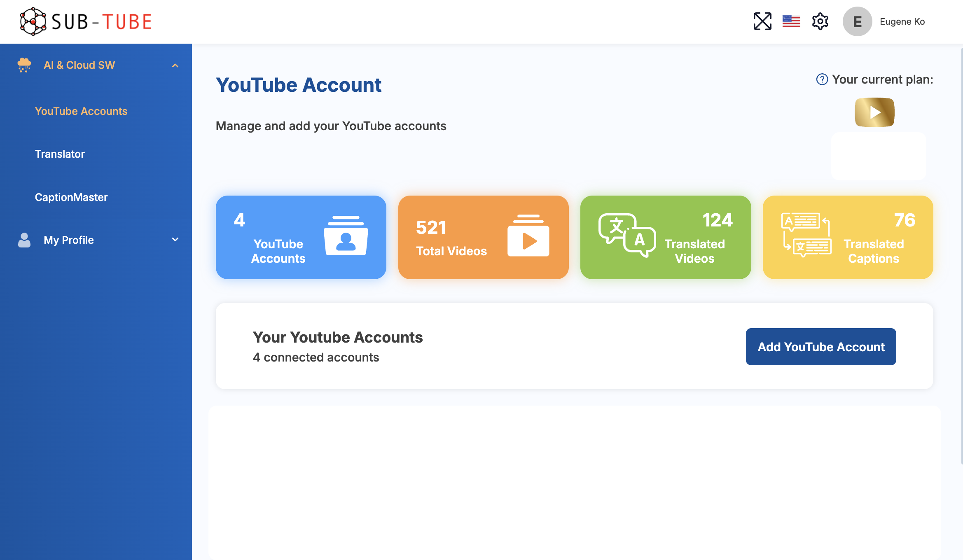This screenshot has height=560, width=963.
Task: Open settings via the gear icon
Action: [820, 21]
